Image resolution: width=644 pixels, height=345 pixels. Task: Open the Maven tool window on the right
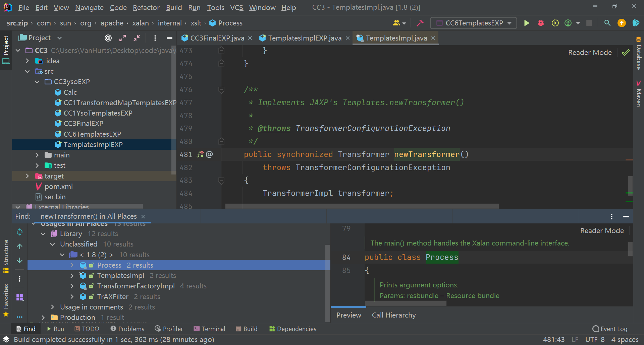point(638,95)
